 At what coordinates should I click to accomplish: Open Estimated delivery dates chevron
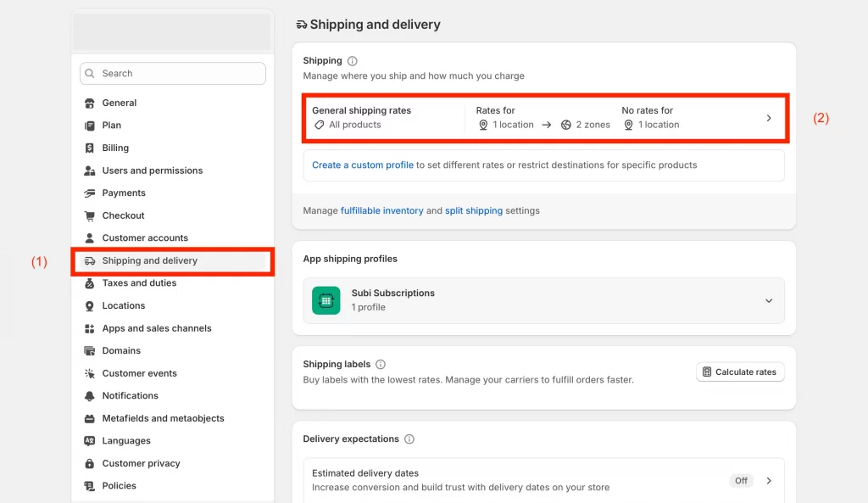point(769,481)
